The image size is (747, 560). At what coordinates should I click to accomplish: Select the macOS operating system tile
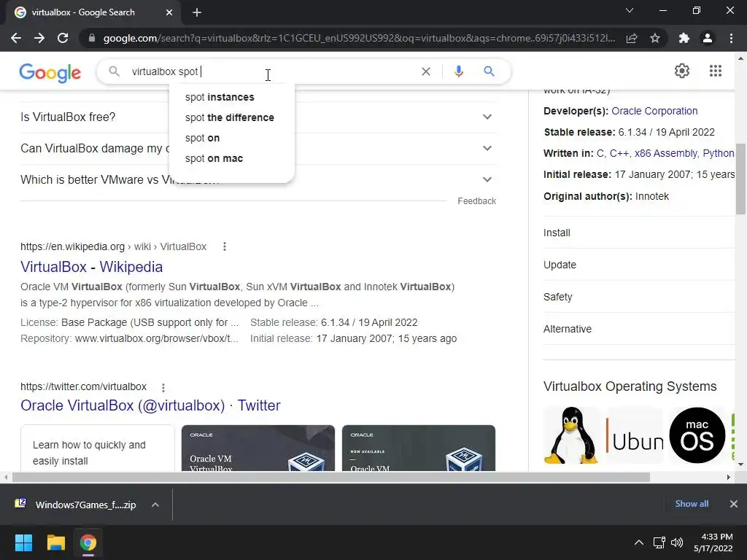697,435
